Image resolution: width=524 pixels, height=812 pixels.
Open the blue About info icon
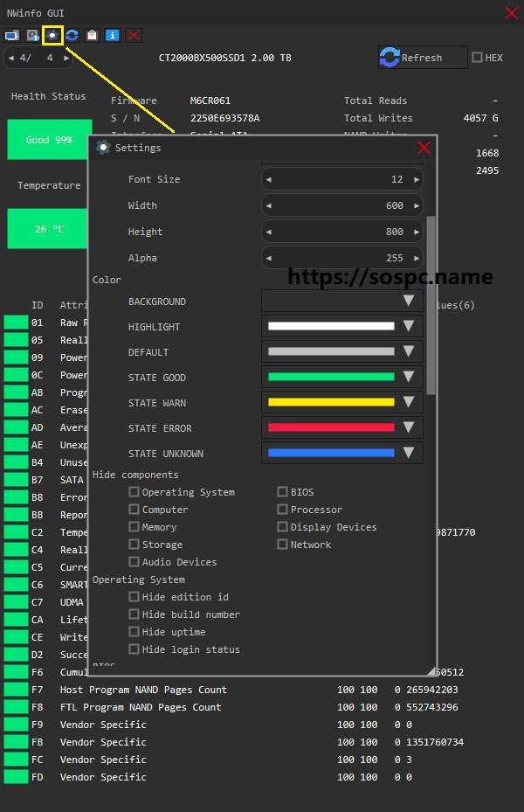point(113,35)
